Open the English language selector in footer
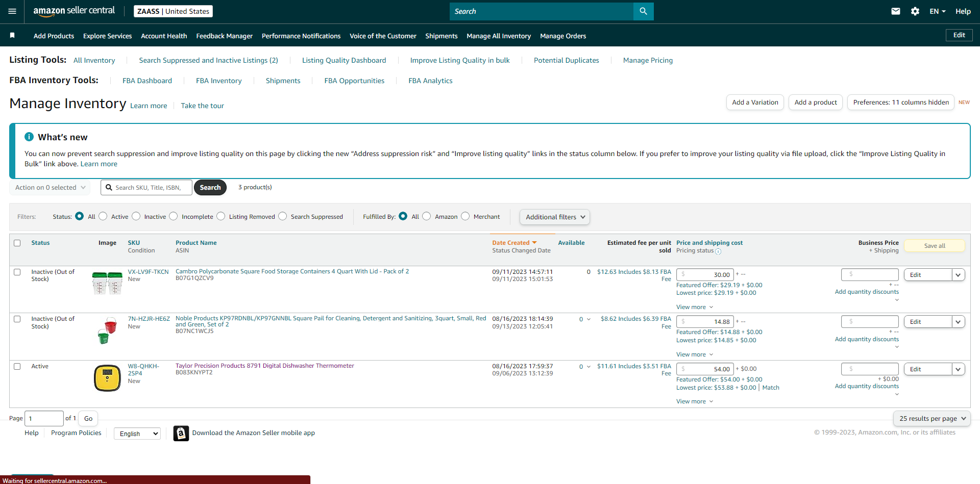The height and width of the screenshot is (484, 980). pyautogui.click(x=137, y=434)
